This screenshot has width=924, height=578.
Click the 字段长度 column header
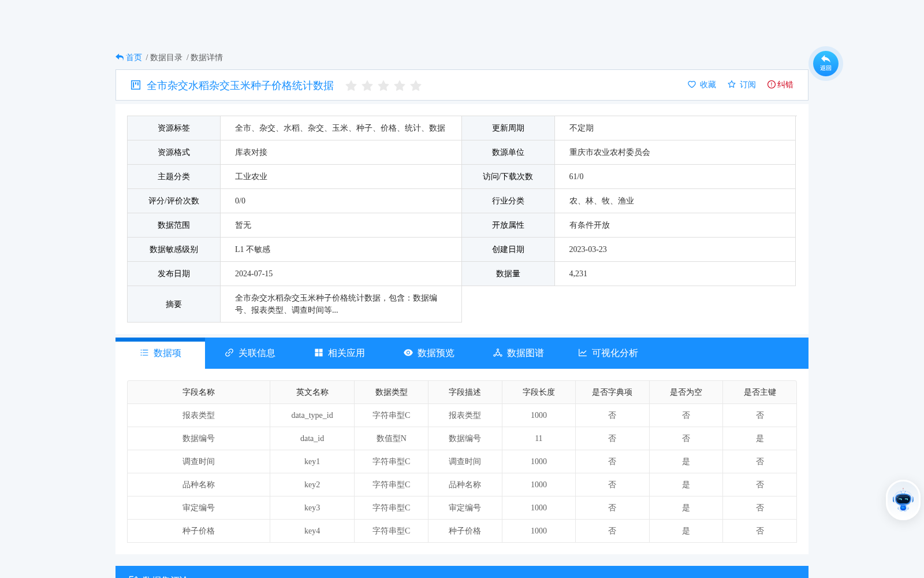tap(539, 392)
